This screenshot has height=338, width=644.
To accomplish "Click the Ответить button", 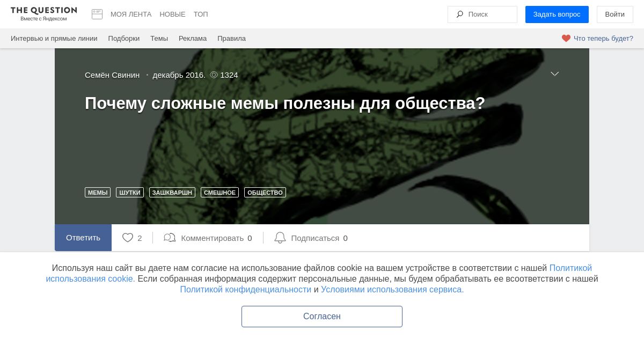I will (83, 238).
